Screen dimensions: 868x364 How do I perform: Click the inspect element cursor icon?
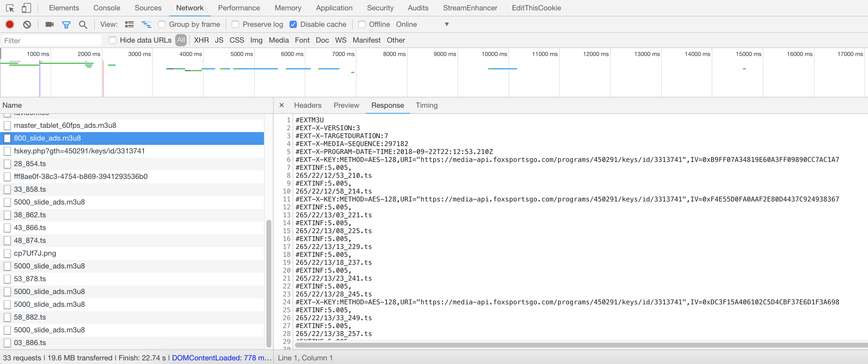[x=10, y=8]
